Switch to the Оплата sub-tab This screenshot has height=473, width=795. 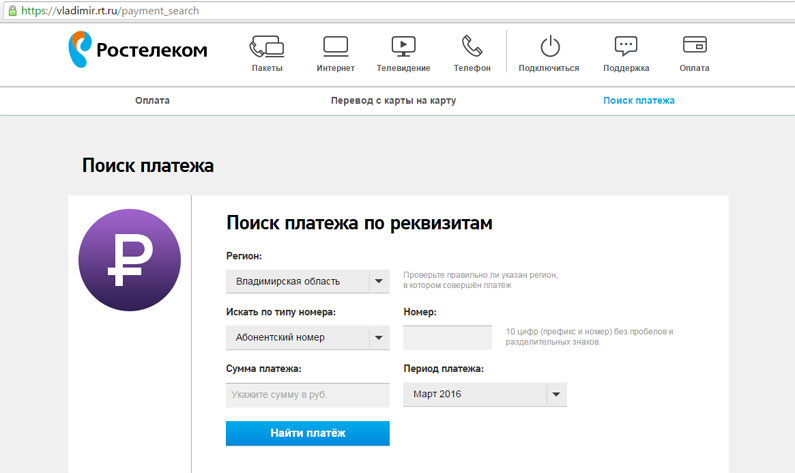[x=152, y=101]
